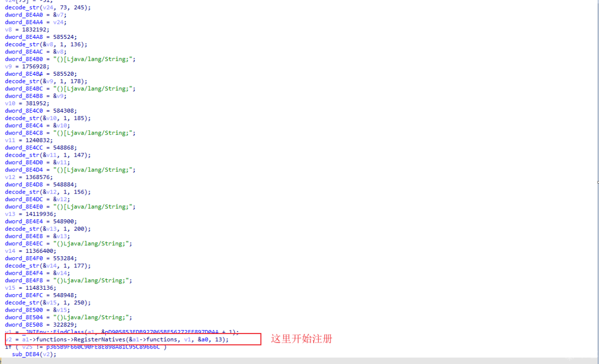Click the dword_8E4EC string assignment
Screen dimensions: 599x364
coord(69,243)
